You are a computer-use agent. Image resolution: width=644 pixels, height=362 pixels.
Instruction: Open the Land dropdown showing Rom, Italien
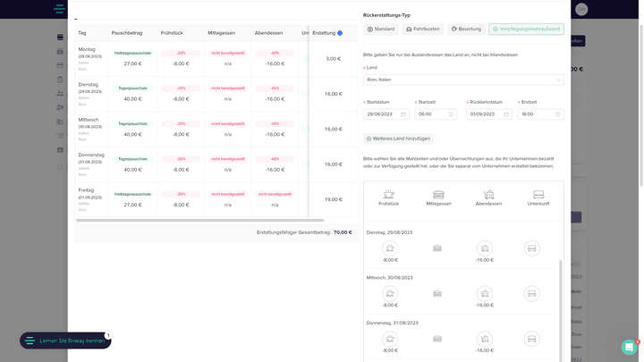(463, 80)
